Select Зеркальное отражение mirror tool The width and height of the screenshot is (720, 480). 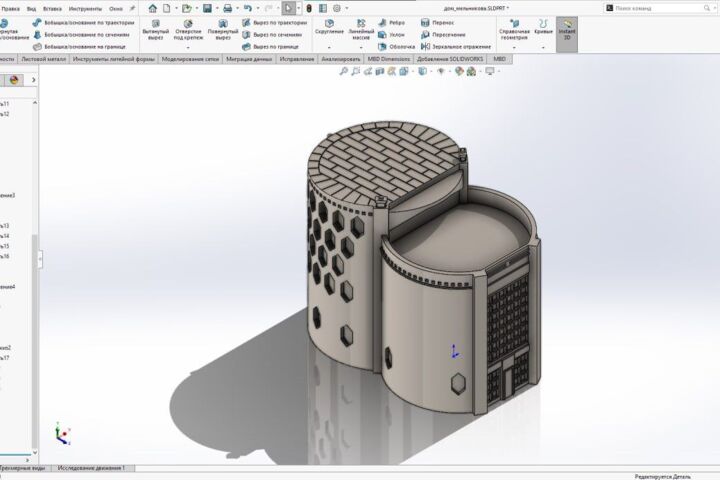(x=456, y=46)
